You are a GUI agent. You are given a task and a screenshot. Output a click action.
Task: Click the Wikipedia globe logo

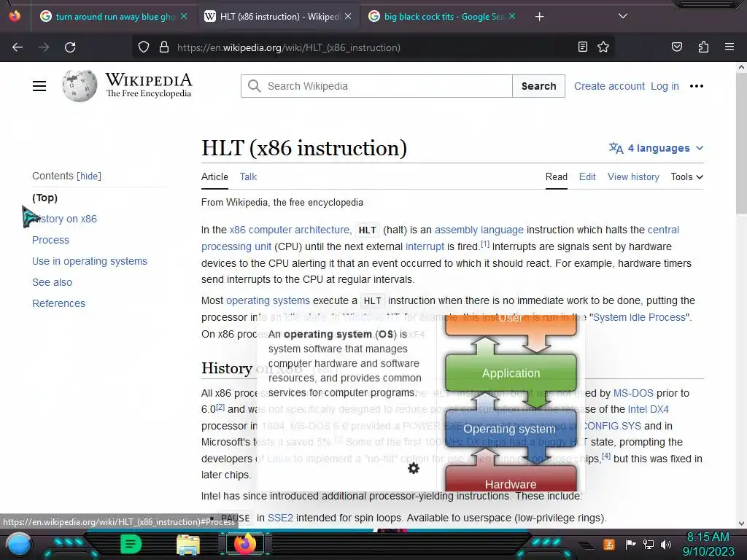(79, 86)
